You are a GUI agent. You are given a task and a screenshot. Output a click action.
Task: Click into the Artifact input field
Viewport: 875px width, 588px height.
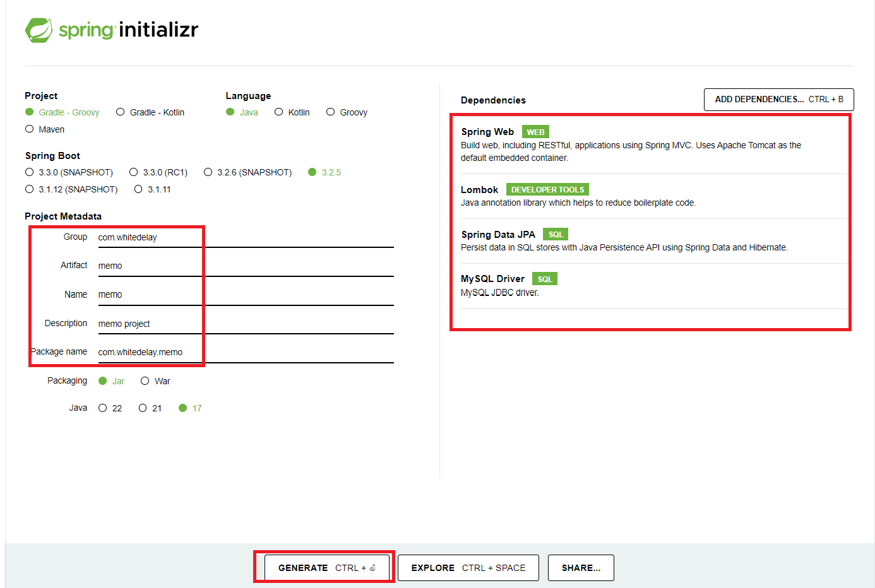pyautogui.click(x=246, y=266)
